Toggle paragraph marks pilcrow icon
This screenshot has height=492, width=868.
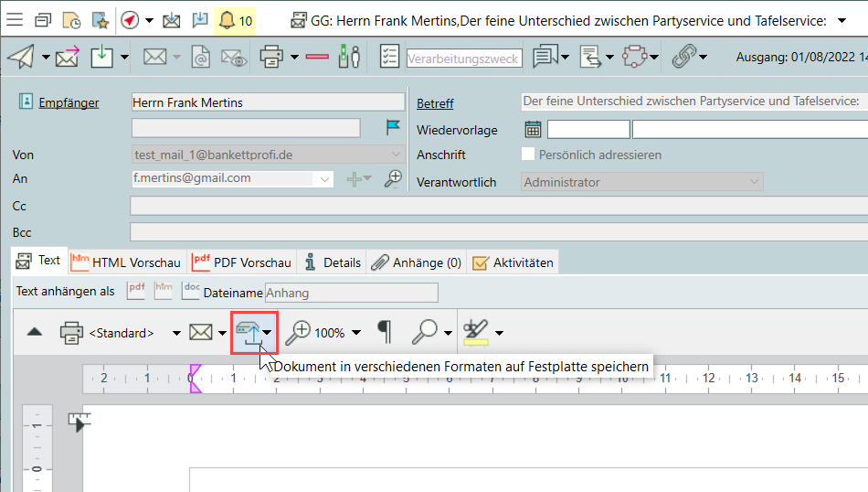click(x=385, y=333)
